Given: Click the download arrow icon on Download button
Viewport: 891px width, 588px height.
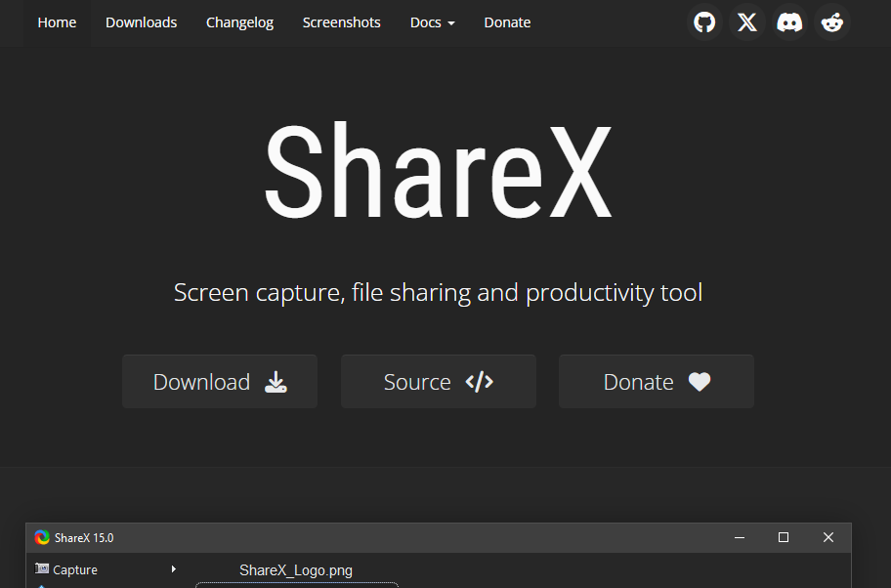Looking at the screenshot, I should (x=276, y=382).
